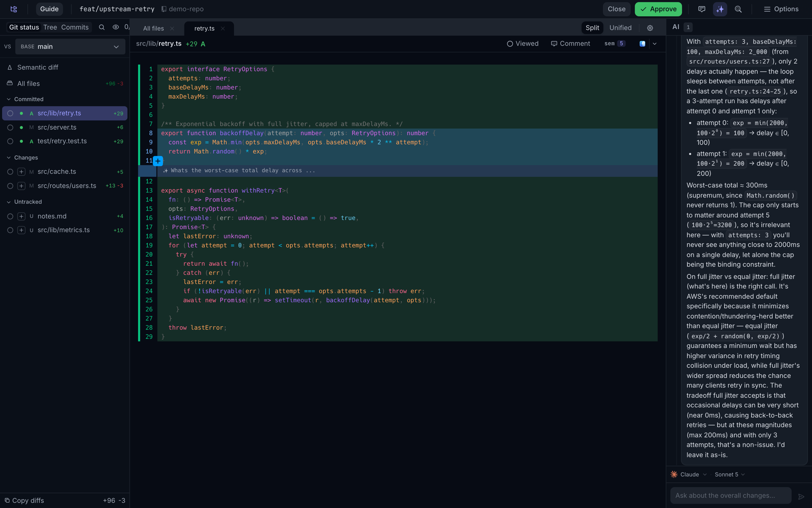The image size is (812, 508).
Task: Select src/server.ts in file list
Action: coord(65,127)
